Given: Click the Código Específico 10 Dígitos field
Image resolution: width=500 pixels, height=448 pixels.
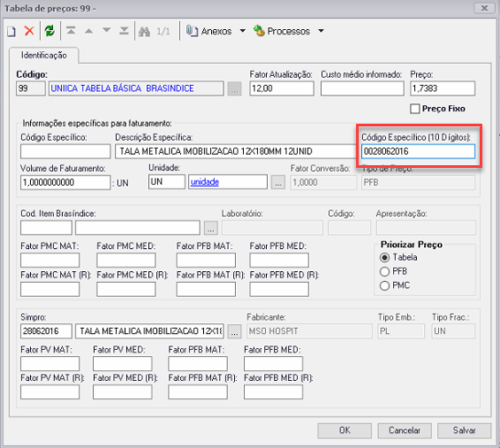Looking at the screenshot, I should (418, 151).
